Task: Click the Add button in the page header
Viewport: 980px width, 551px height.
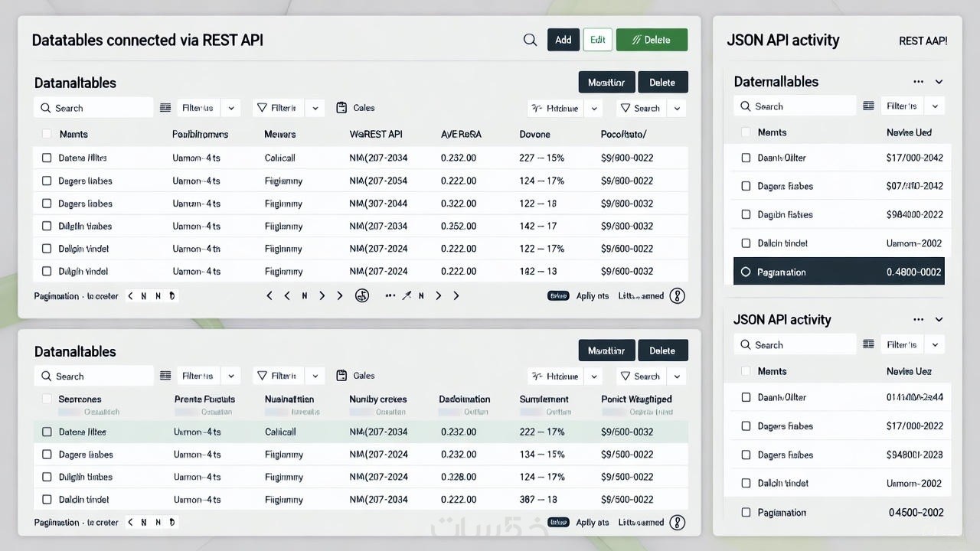Action: [563, 40]
